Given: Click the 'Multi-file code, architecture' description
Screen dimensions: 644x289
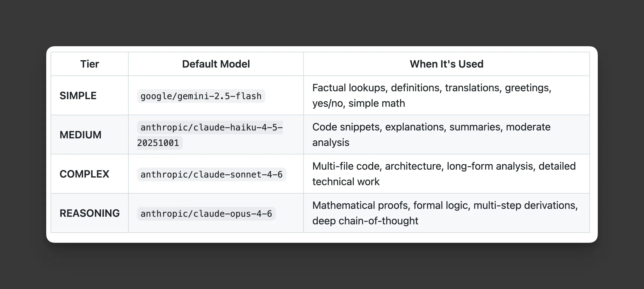Looking at the screenshot, I should click(444, 174).
